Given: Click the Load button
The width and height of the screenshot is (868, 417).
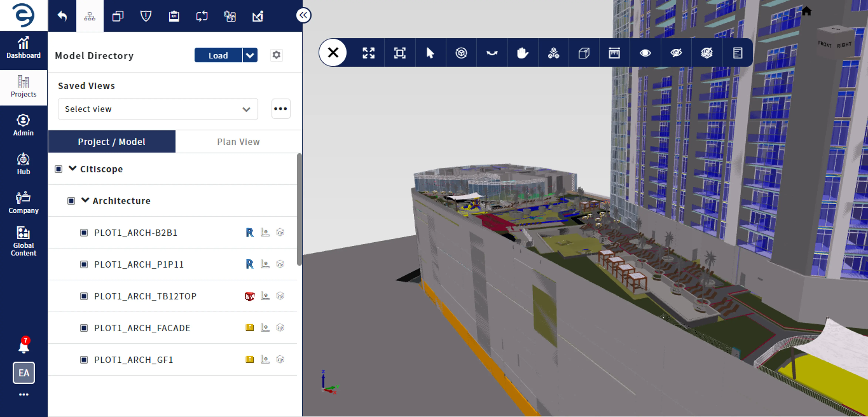Looking at the screenshot, I should (218, 55).
